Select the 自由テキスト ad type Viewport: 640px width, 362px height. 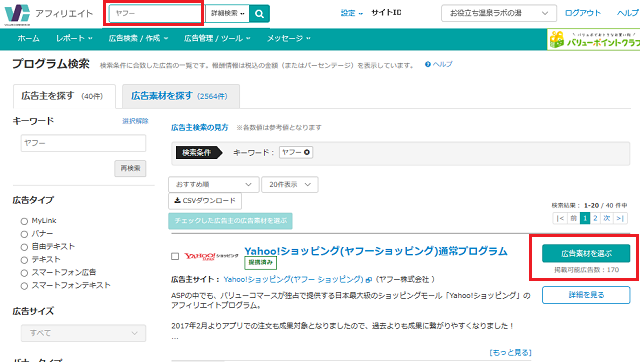(x=24, y=247)
